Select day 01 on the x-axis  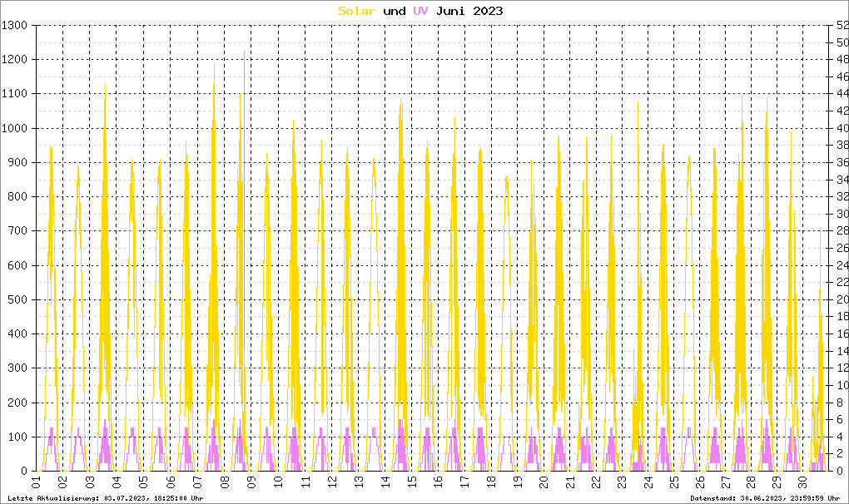37,482
